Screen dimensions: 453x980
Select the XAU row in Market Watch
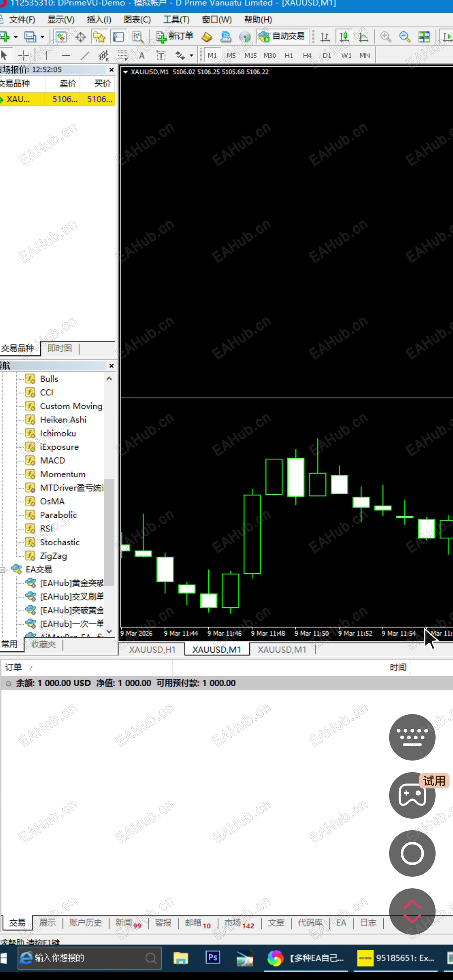click(57, 99)
